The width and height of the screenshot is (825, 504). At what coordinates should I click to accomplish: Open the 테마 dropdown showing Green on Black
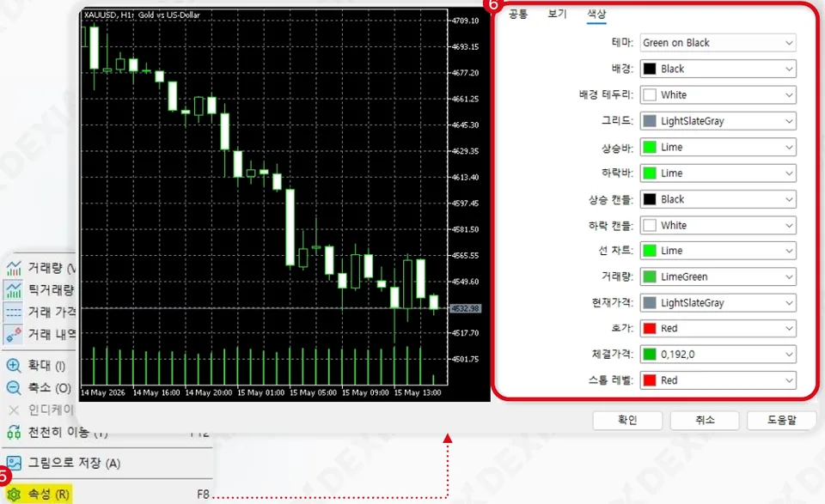coord(718,43)
